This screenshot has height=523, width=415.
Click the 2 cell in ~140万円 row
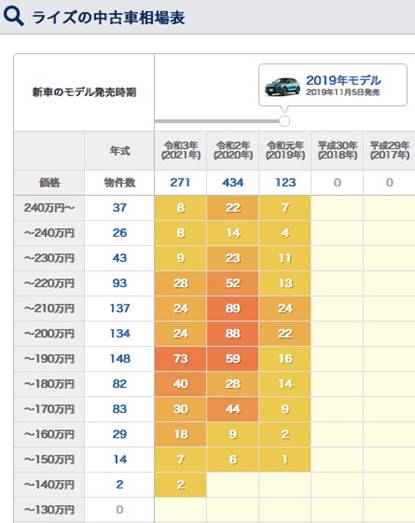click(180, 485)
